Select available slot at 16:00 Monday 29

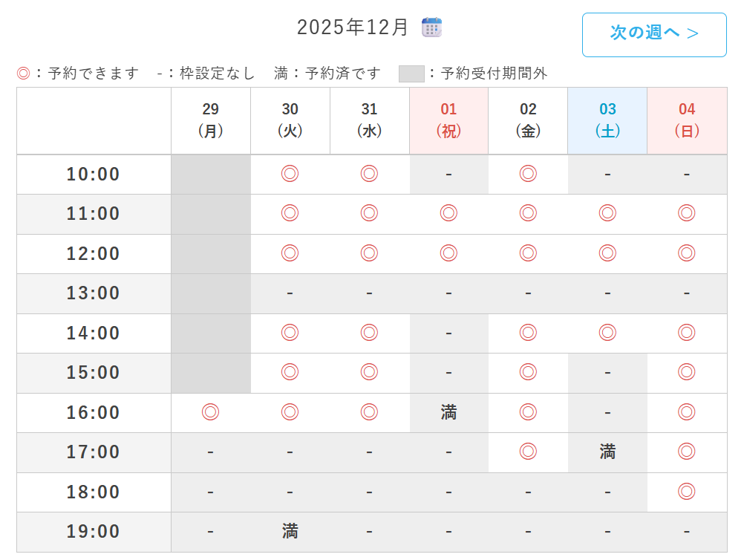click(x=211, y=412)
